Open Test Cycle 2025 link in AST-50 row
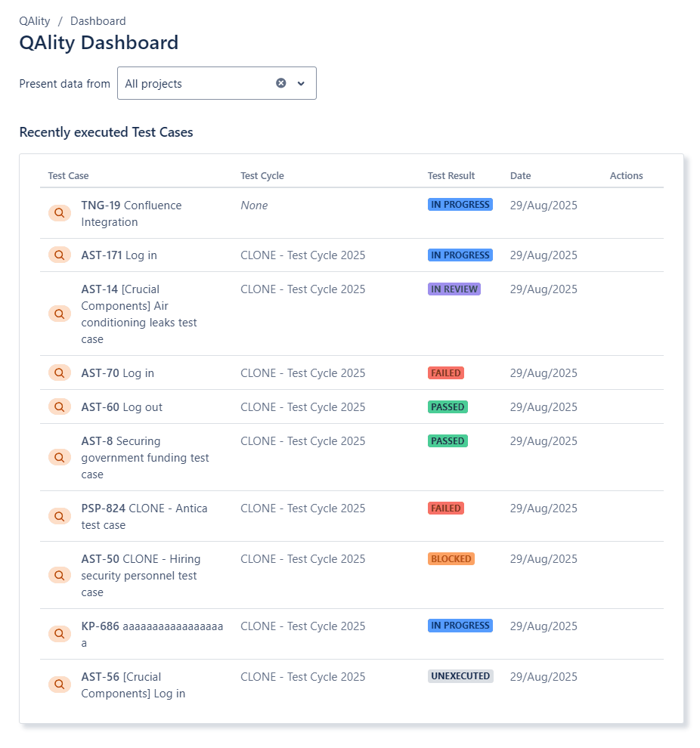Viewport: 700px width, 748px height. pyautogui.click(x=302, y=558)
